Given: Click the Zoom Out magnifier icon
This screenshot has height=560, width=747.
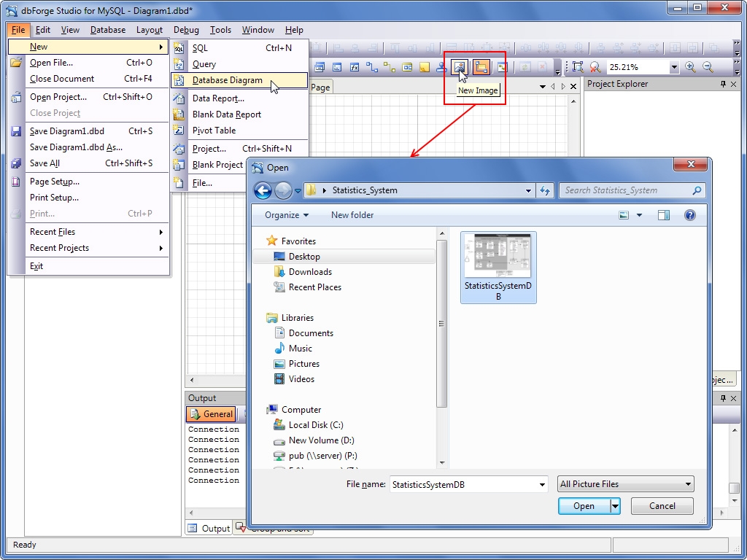Looking at the screenshot, I should click(x=708, y=67).
